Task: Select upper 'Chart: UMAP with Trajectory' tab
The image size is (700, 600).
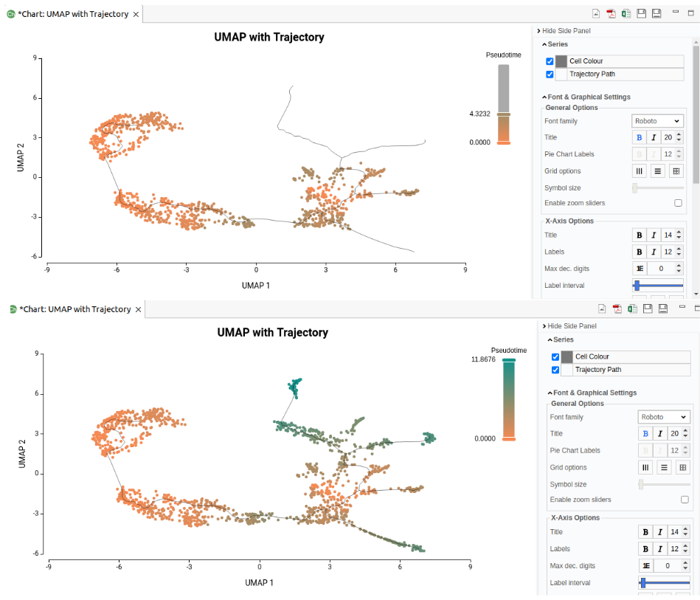Action: [x=73, y=14]
